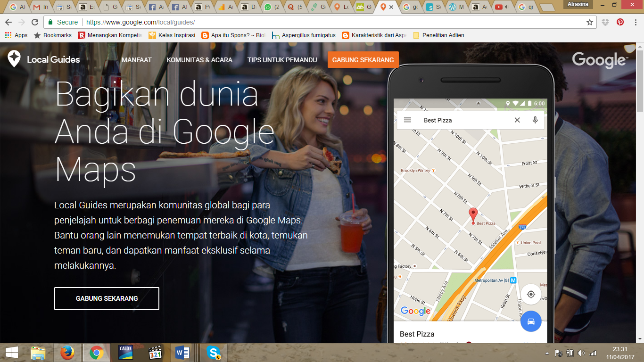
Task: Click the Dropbox extension icon
Action: [605, 22]
